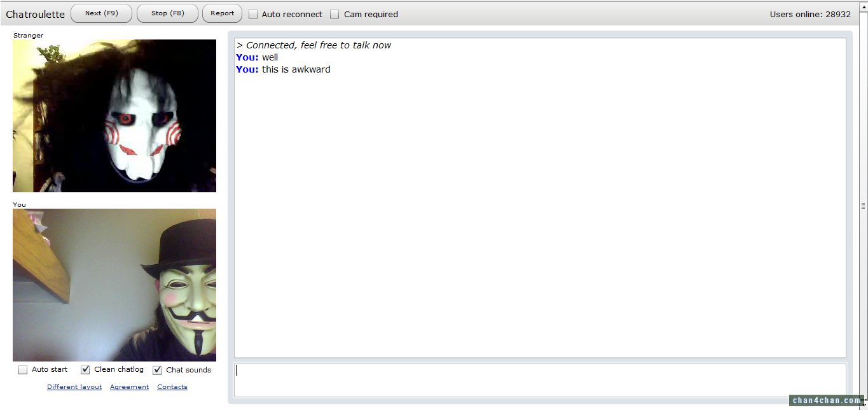Click the page vertical scrollbar
This screenshot has height=410, width=868.
(863, 205)
